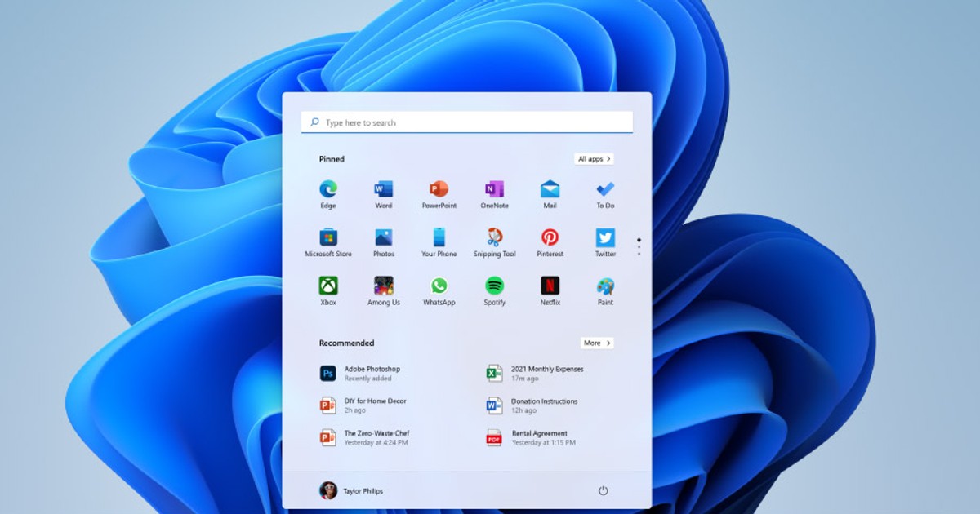This screenshot has width=980, height=514.
Task: Click pinned pages dot indicator
Action: (639, 246)
